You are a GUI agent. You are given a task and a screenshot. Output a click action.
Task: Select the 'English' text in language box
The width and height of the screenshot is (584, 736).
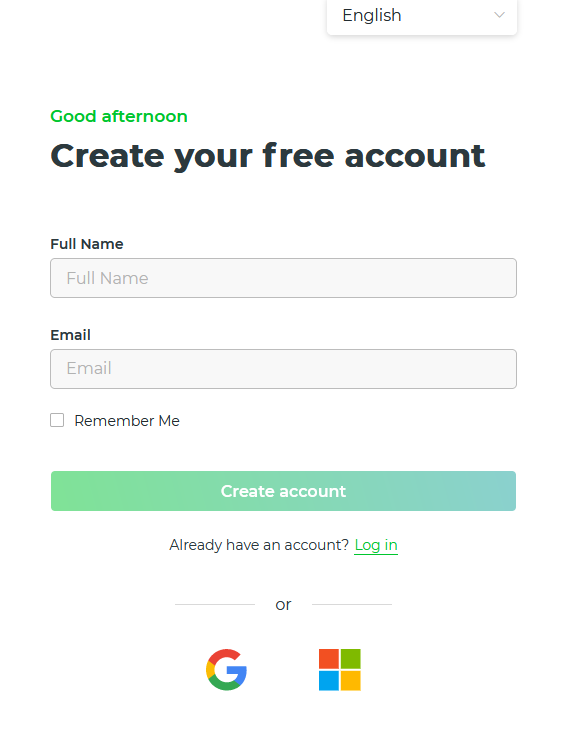pos(371,15)
